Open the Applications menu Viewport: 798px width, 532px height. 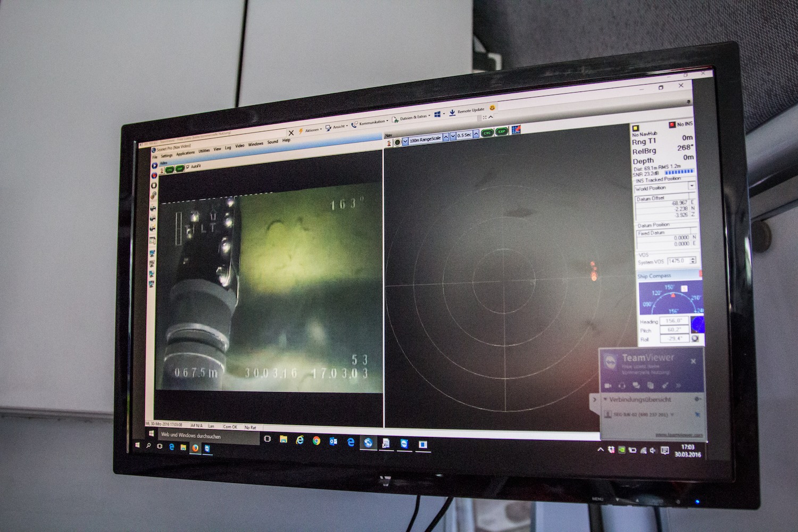pos(186,153)
